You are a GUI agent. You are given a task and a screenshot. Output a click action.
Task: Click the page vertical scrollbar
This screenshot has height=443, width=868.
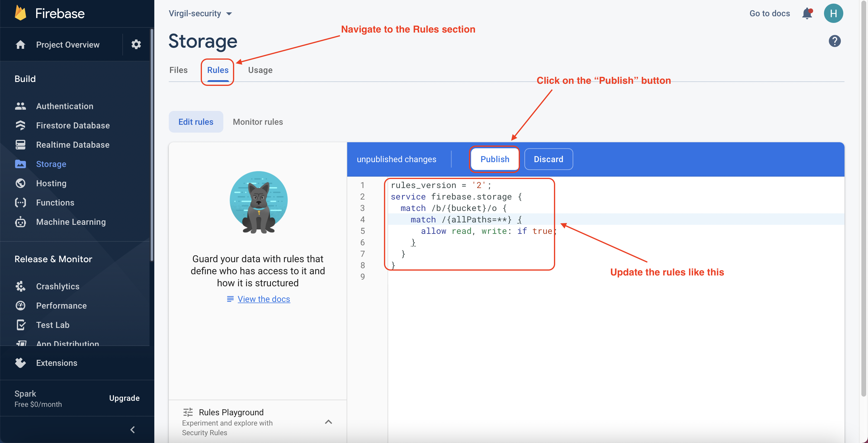point(863,199)
